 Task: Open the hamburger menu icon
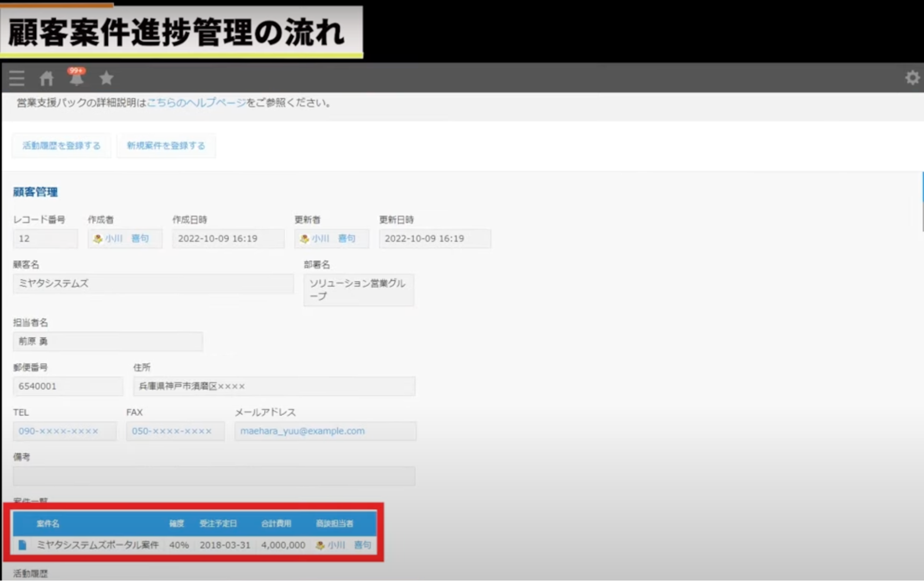coord(17,78)
